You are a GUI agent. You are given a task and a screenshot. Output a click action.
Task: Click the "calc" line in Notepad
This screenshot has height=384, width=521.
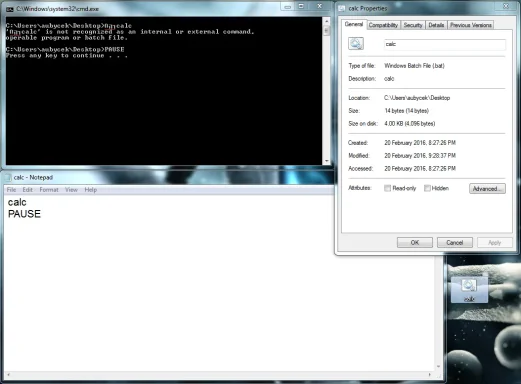pyautogui.click(x=17, y=202)
